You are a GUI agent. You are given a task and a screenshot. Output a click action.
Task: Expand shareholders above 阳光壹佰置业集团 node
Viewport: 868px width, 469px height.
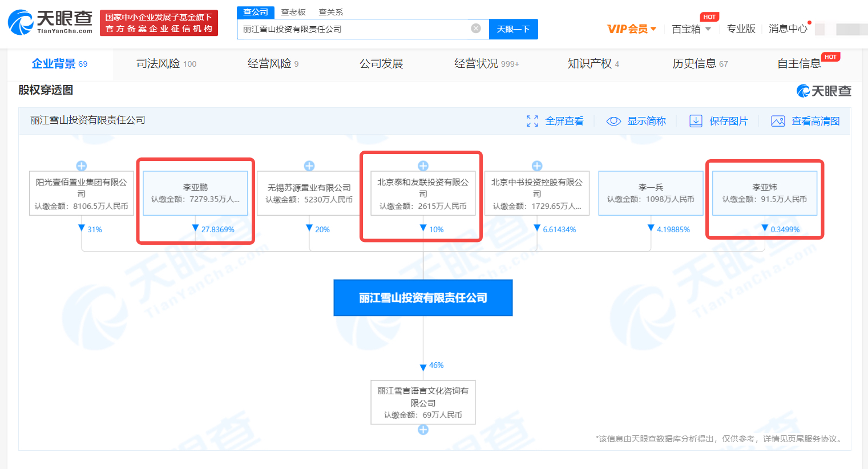pos(82,166)
